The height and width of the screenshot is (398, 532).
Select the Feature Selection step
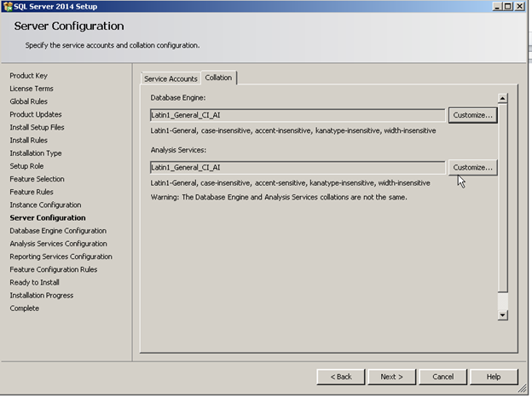pyautogui.click(x=37, y=179)
